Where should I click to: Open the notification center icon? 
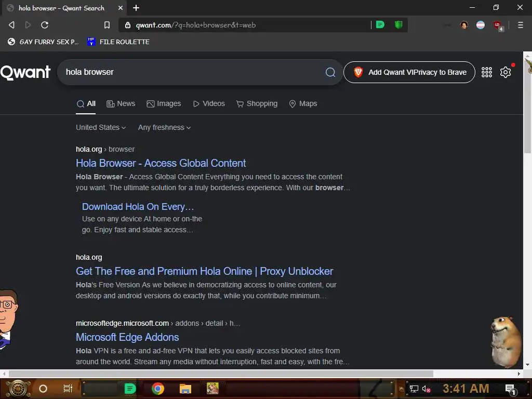click(510, 389)
